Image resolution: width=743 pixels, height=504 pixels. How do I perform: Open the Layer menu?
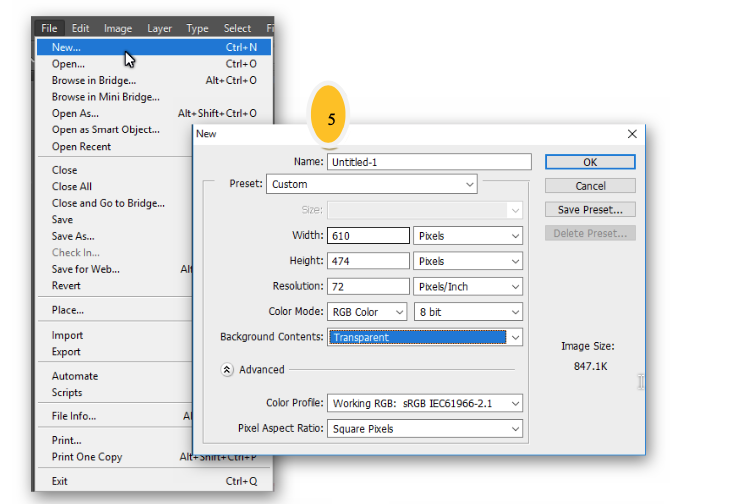[160, 28]
